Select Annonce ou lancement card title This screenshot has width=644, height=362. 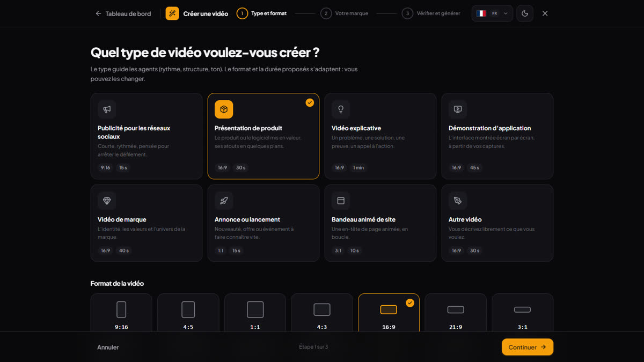click(x=247, y=219)
